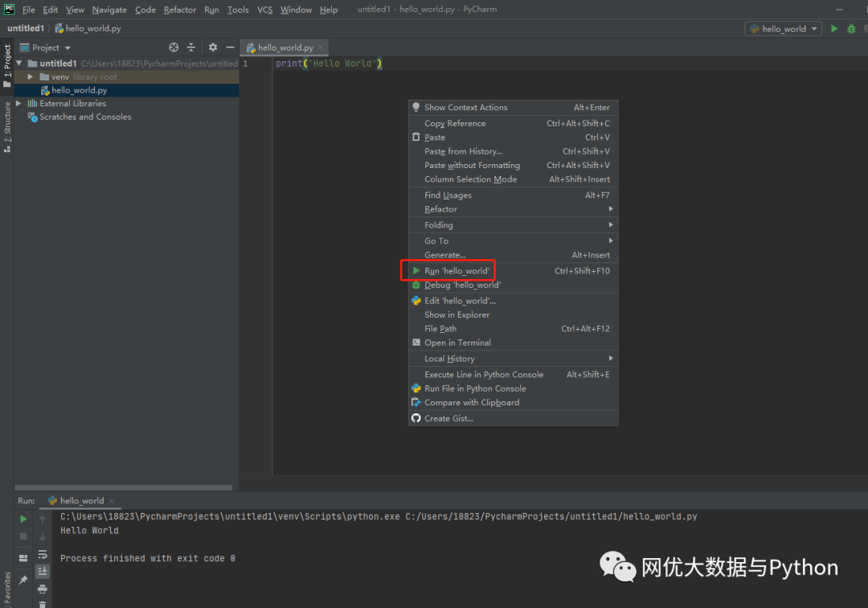Open the Code menu
868x608 pixels.
[145, 10]
